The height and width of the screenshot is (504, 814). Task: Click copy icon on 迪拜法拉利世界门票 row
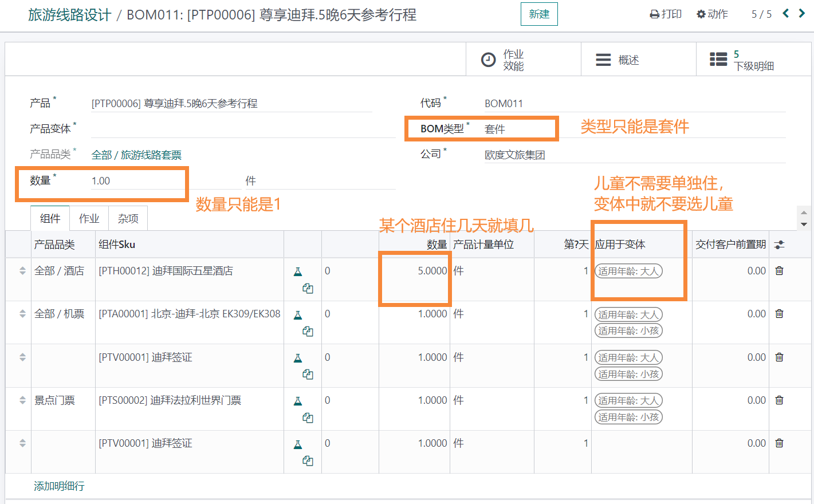[308, 418]
